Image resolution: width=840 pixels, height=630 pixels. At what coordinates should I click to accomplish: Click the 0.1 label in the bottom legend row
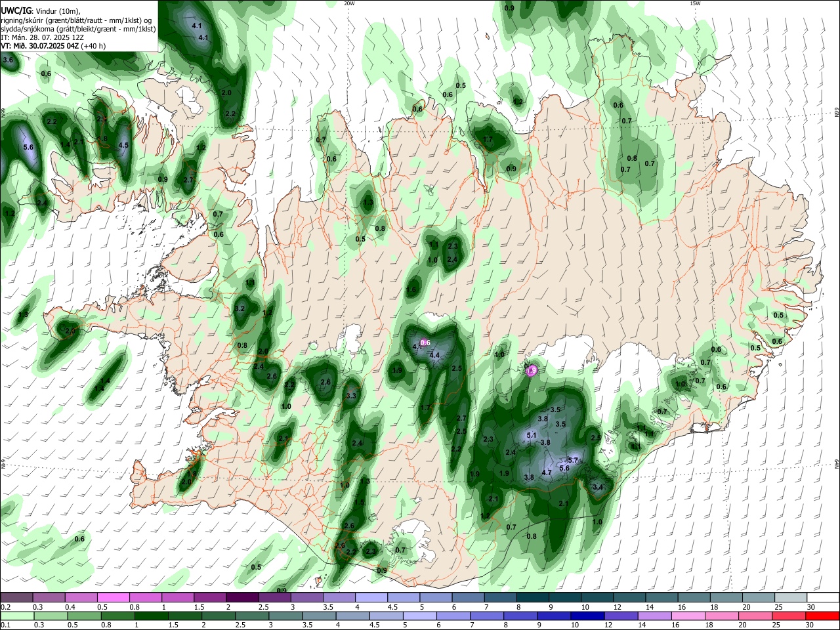tap(5, 625)
